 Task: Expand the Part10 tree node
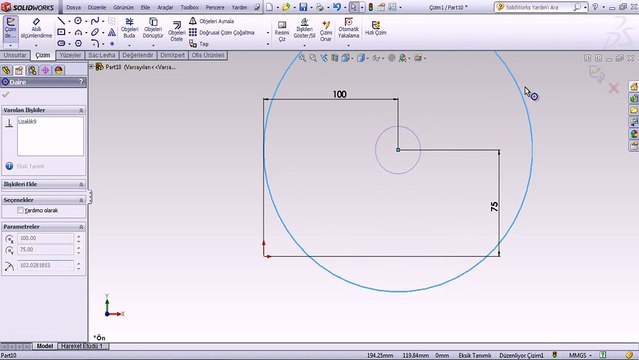click(x=91, y=66)
